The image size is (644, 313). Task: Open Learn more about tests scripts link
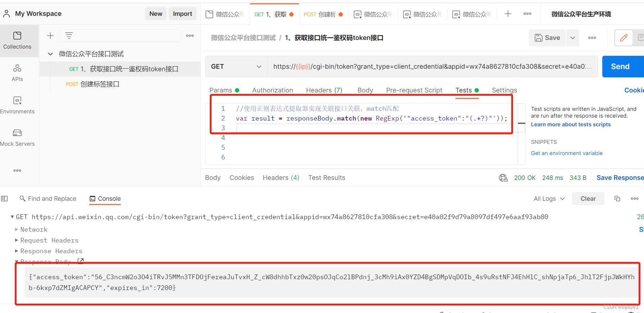point(571,124)
